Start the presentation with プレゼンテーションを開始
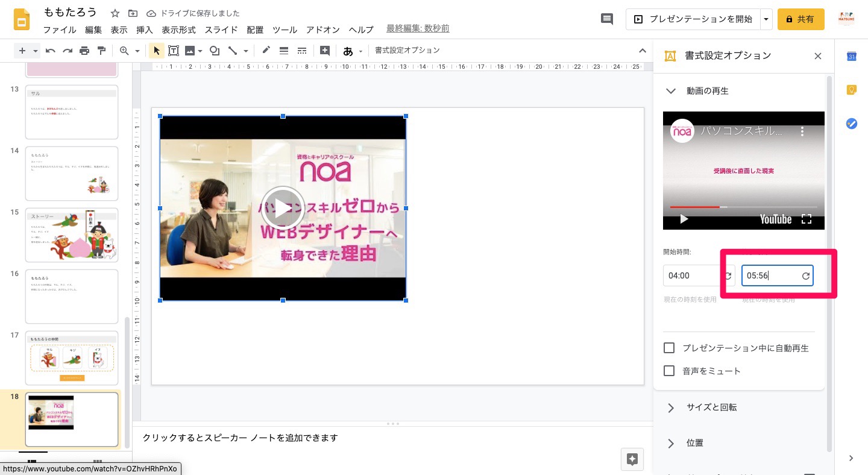Image resolution: width=868 pixels, height=475 pixels. [693, 19]
